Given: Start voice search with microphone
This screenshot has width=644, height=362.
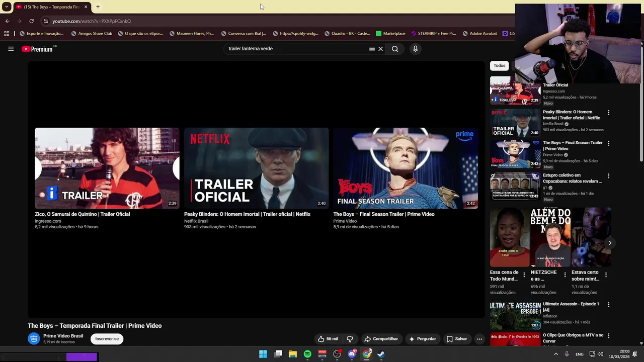Looking at the screenshot, I should click(415, 49).
